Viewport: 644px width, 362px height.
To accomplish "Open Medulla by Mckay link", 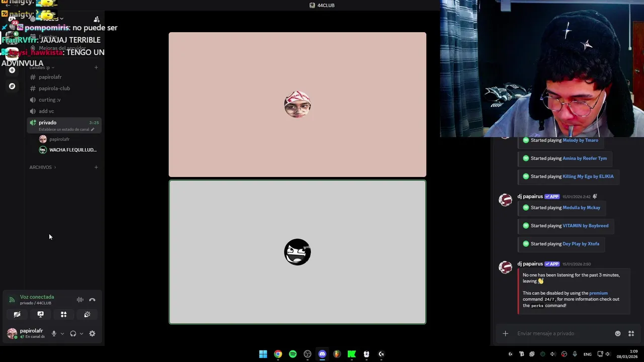I will (581, 208).
